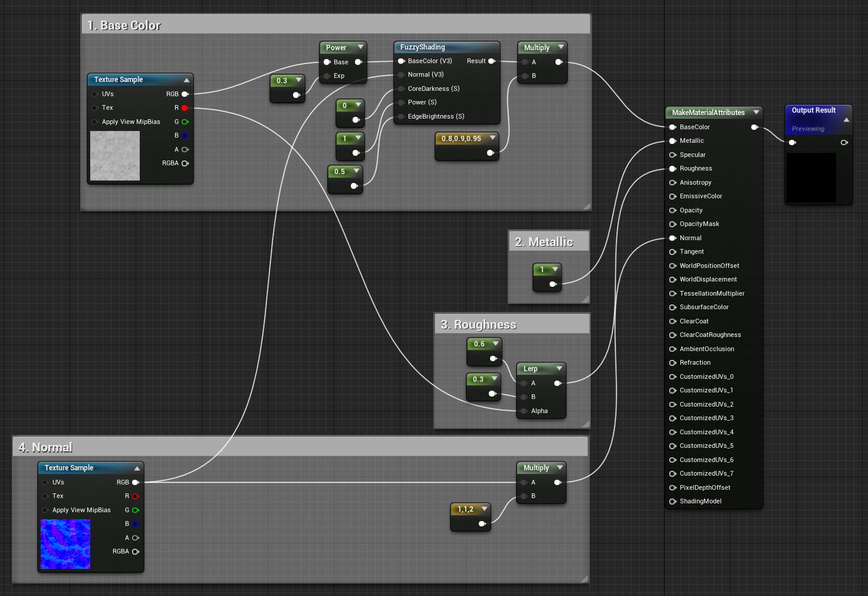This screenshot has width=868, height=596.
Task: Click the green G pin on Normal Texture Sample
Action: point(136,510)
